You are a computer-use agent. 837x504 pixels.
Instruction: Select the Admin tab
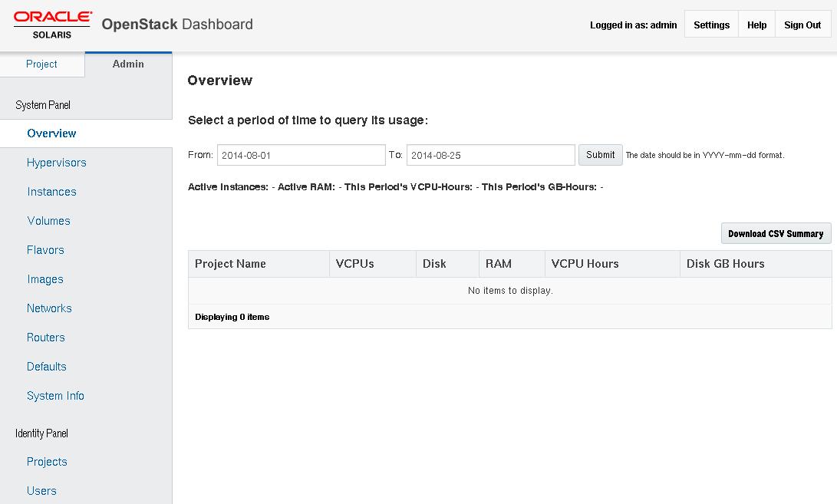pos(127,64)
